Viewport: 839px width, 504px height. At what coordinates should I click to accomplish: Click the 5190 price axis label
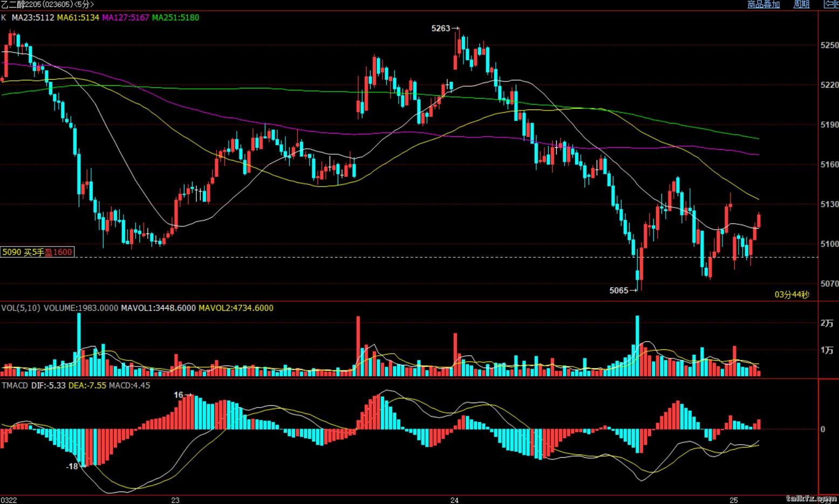829,125
